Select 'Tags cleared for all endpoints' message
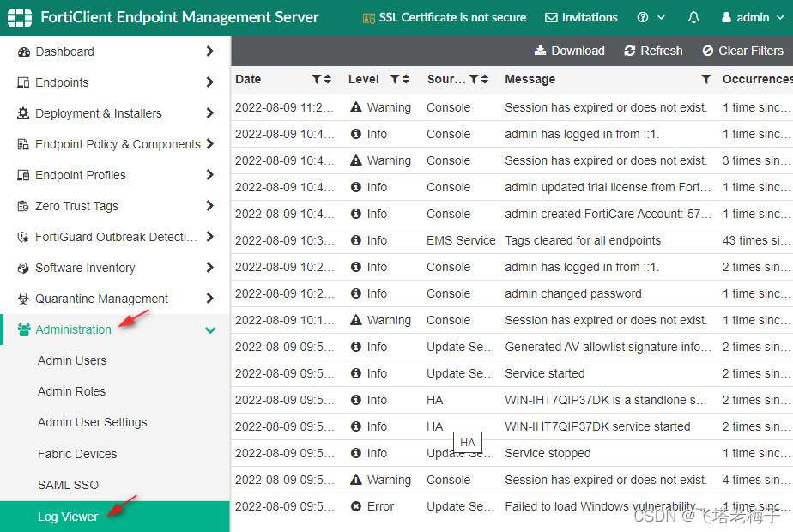793x532 pixels. pyautogui.click(x=583, y=240)
